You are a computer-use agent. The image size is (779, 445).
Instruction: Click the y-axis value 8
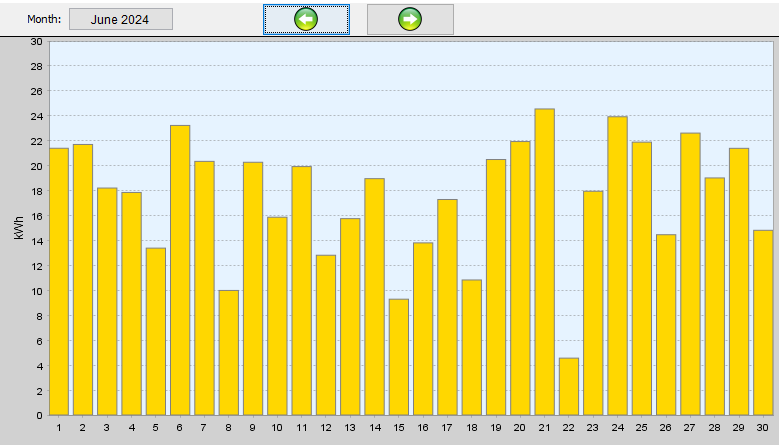pos(39,316)
